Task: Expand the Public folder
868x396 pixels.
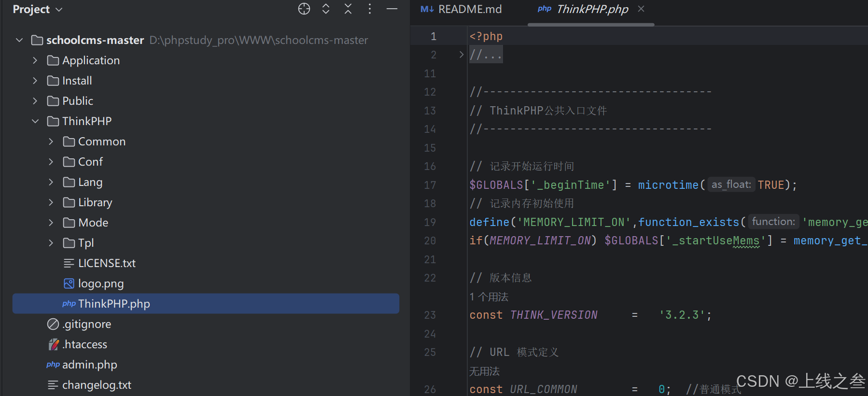Action: click(x=35, y=101)
